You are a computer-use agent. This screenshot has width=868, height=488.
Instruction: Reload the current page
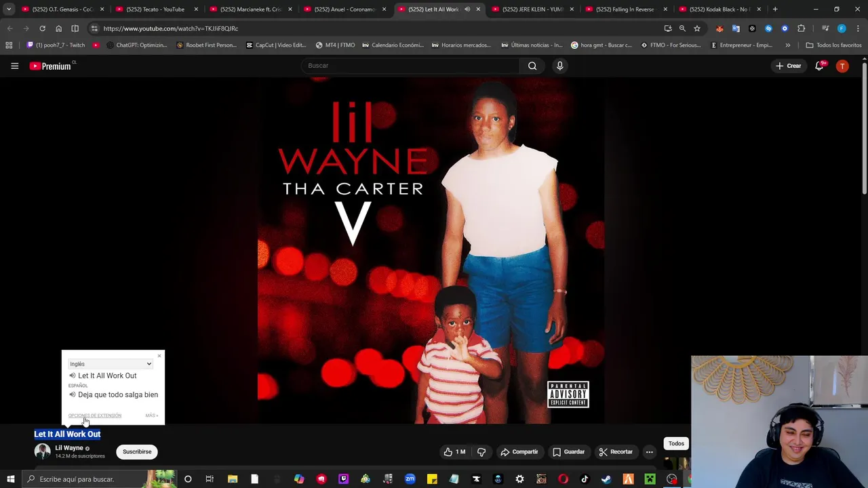42,28
